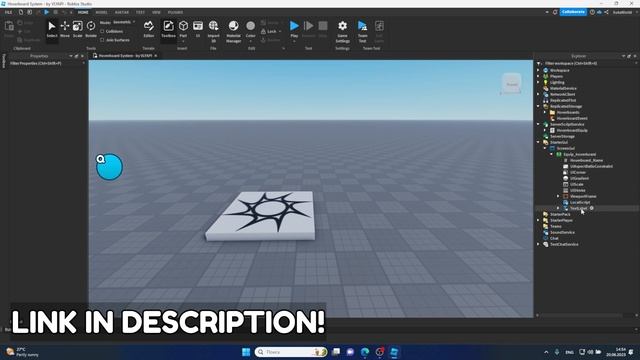
Task: Collapse the ServerScriptService tree node
Action: click(x=538, y=124)
